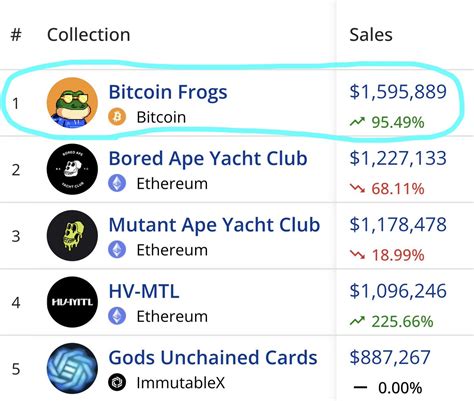Click the green 225.66% trend arrow
Image resolution: width=474 pixels, height=401 pixels.
click(x=357, y=321)
